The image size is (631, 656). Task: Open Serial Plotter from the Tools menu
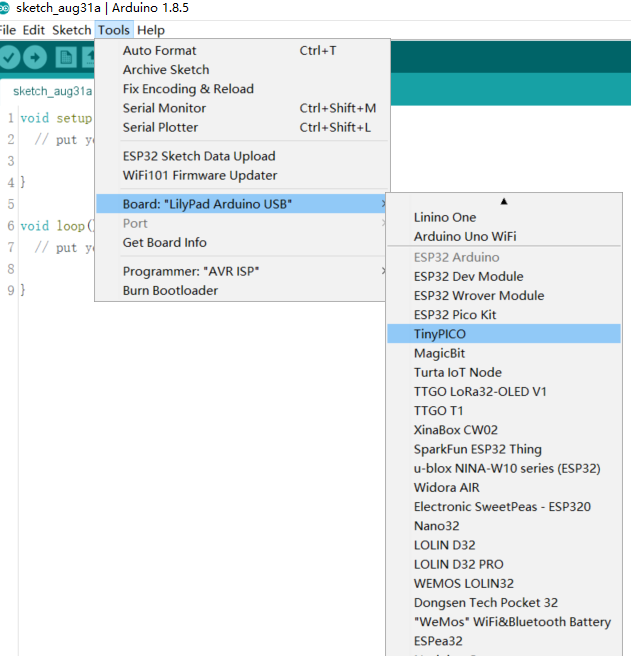tap(242, 128)
